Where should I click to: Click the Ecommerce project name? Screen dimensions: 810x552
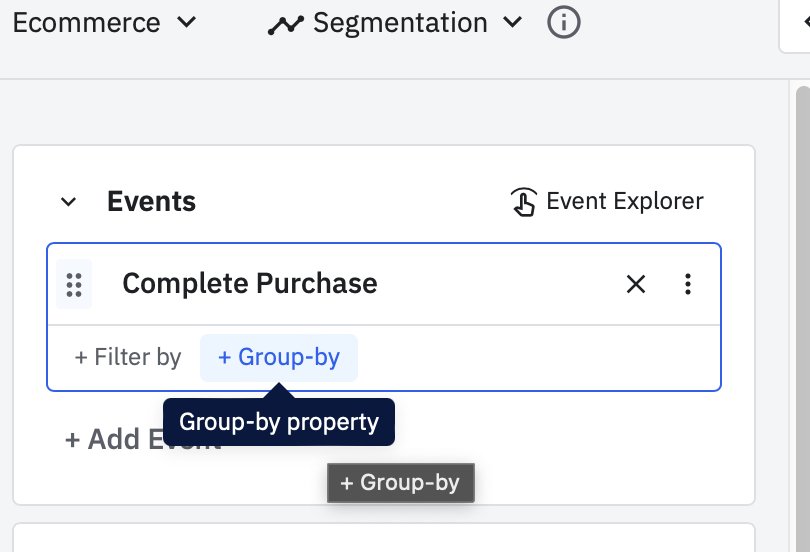tap(87, 23)
